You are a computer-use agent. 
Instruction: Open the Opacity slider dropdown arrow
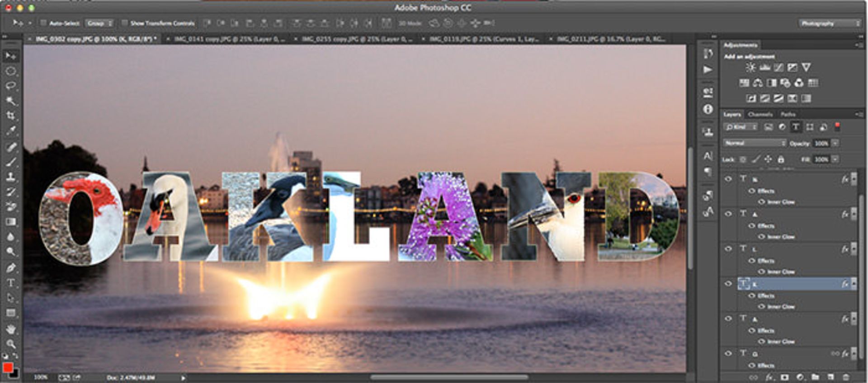pyautogui.click(x=835, y=143)
